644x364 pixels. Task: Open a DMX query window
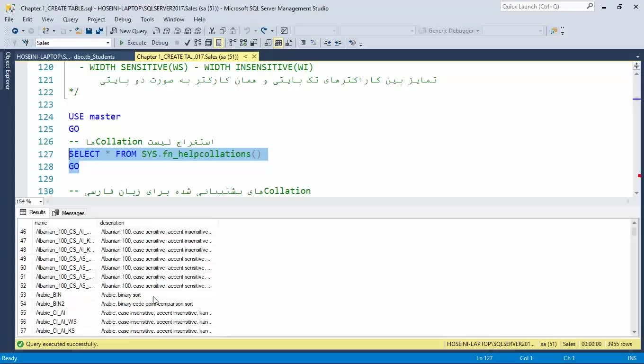point(177,31)
